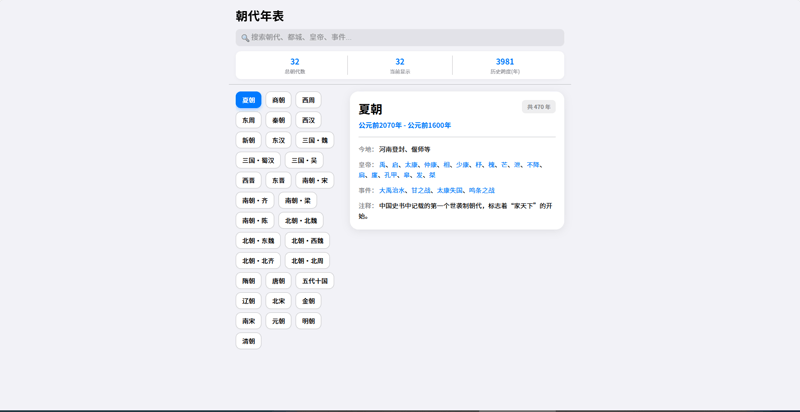Open the 清朝 dynasty entry
800x412 pixels.
[248, 341]
